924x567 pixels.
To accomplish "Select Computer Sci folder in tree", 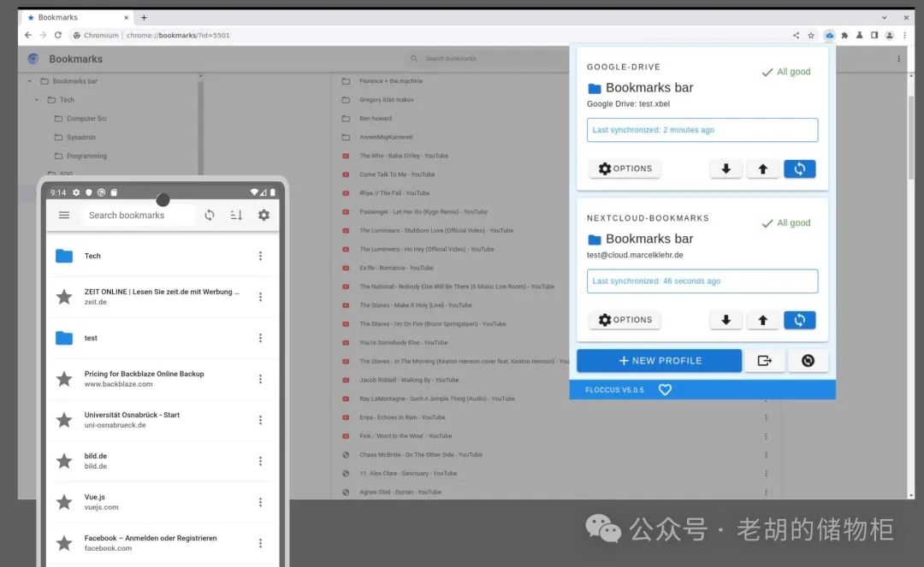I will (x=80, y=118).
